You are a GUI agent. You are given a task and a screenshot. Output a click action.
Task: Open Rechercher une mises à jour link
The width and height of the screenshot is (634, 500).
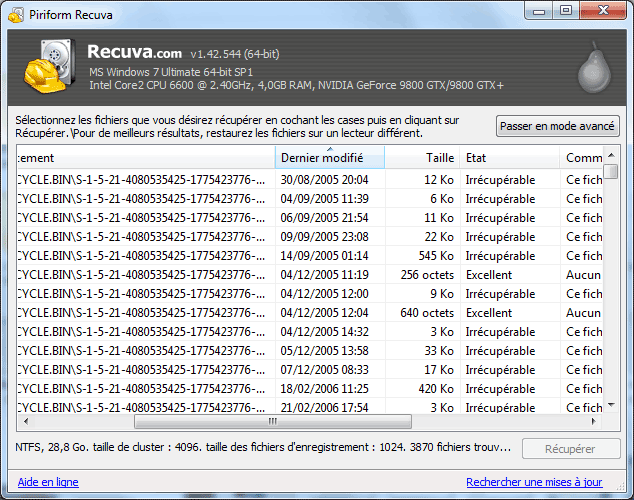(x=534, y=482)
